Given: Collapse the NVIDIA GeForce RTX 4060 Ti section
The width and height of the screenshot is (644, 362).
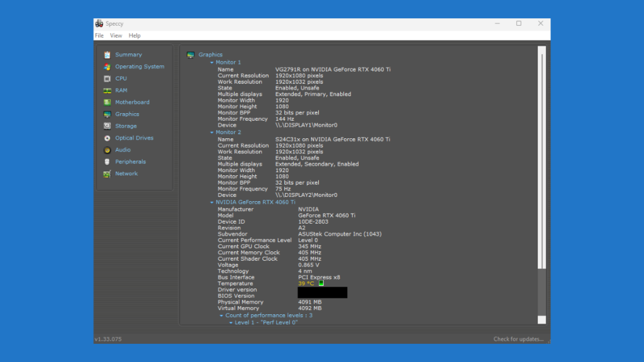Looking at the screenshot, I should (212, 202).
